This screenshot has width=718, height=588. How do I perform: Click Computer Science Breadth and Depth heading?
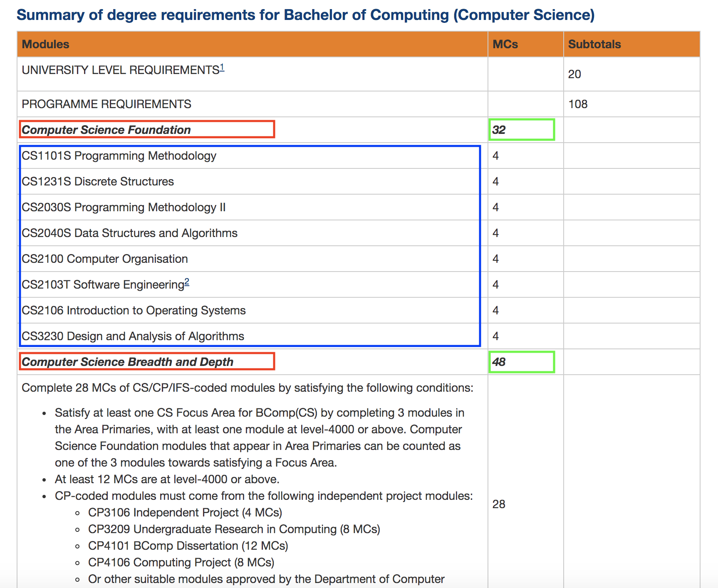(127, 362)
